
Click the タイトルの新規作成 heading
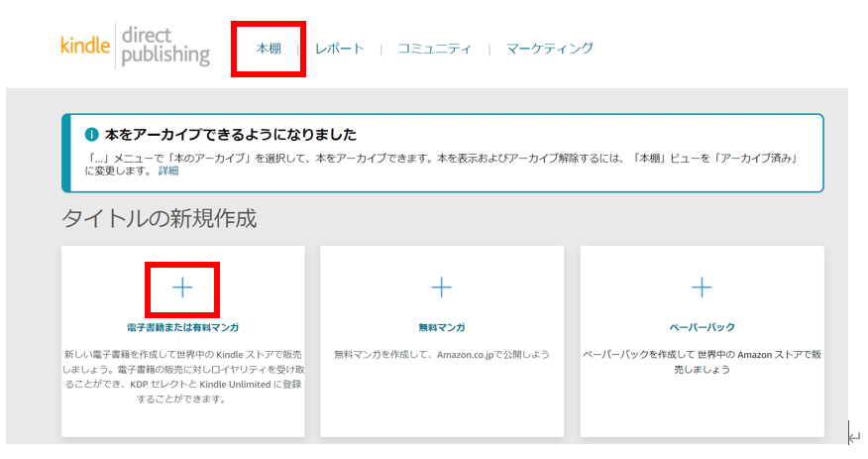pyautogui.click(x=159, y=219)
